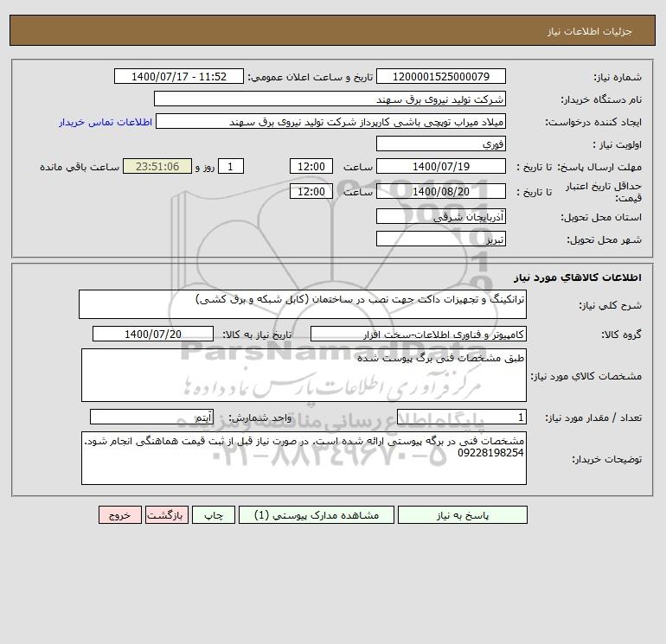Click the remaining days field showing 1
Screen dimensions: 666x644
(x=231, y=167)
